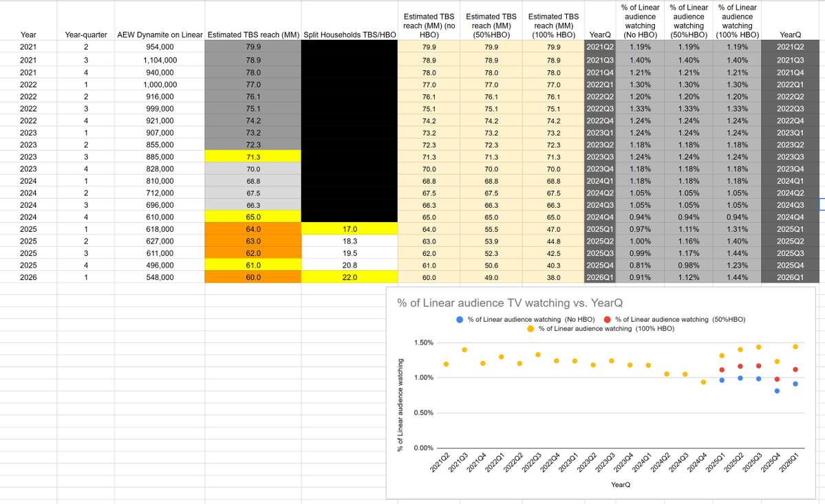Click the blue 2025Q4 data point in chart
Image resolution: width=825 pixels, height=504 pixels.
point(777,391)
